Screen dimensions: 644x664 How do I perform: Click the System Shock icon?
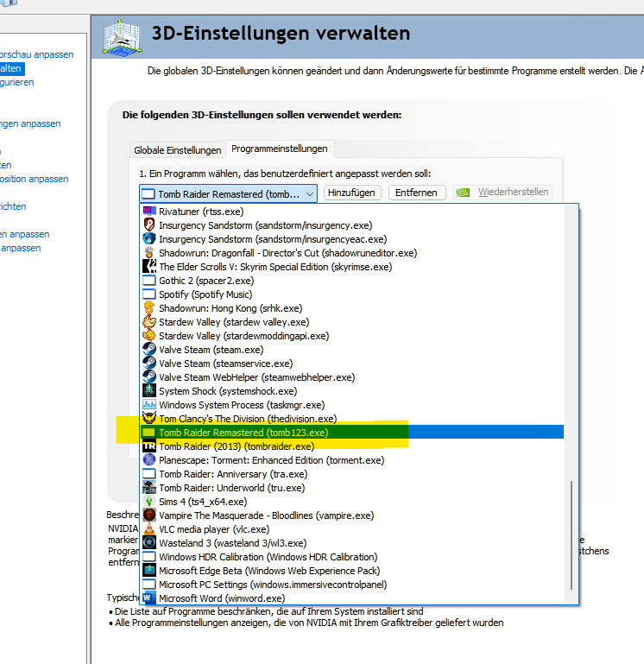(x=149, y=391)
